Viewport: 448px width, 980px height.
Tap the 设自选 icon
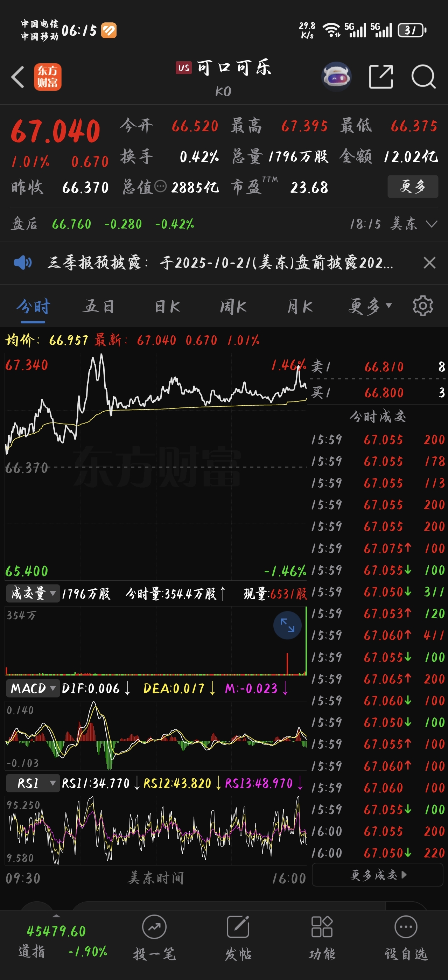tap(406, 927)
